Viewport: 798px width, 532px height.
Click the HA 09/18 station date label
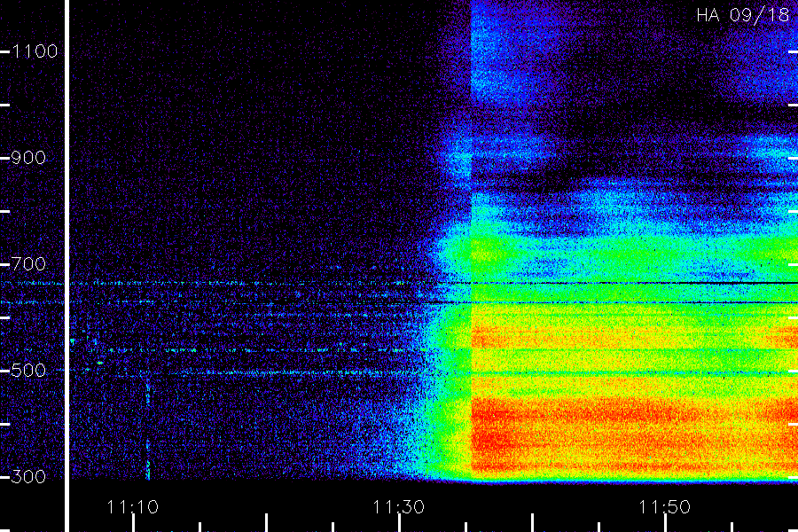pos(742,15)
